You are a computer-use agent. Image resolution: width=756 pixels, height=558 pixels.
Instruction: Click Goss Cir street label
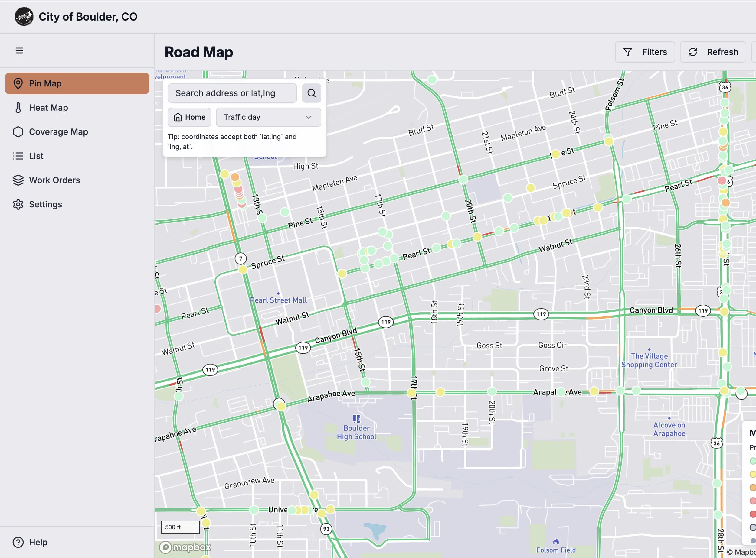[x=552, y=345]
